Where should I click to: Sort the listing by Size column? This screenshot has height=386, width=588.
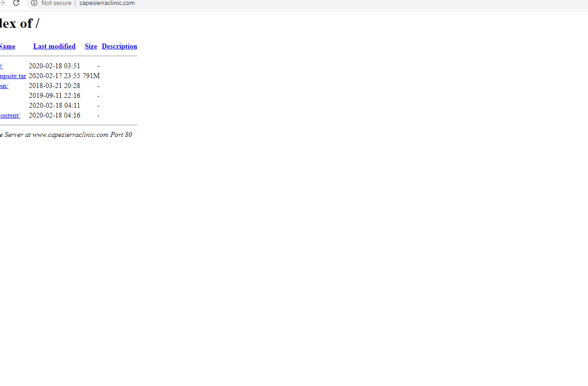point(91,46)
